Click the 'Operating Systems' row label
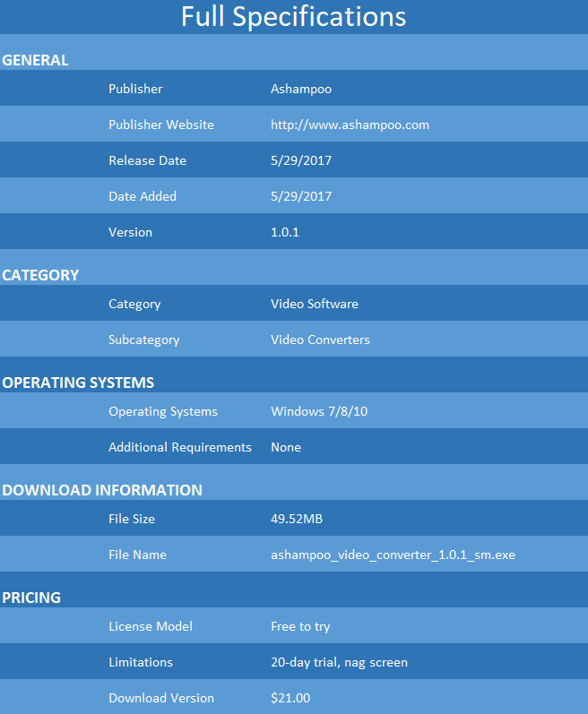Viewport: 588px width, 714px height. pyautogui.click(x=163, y=411)
